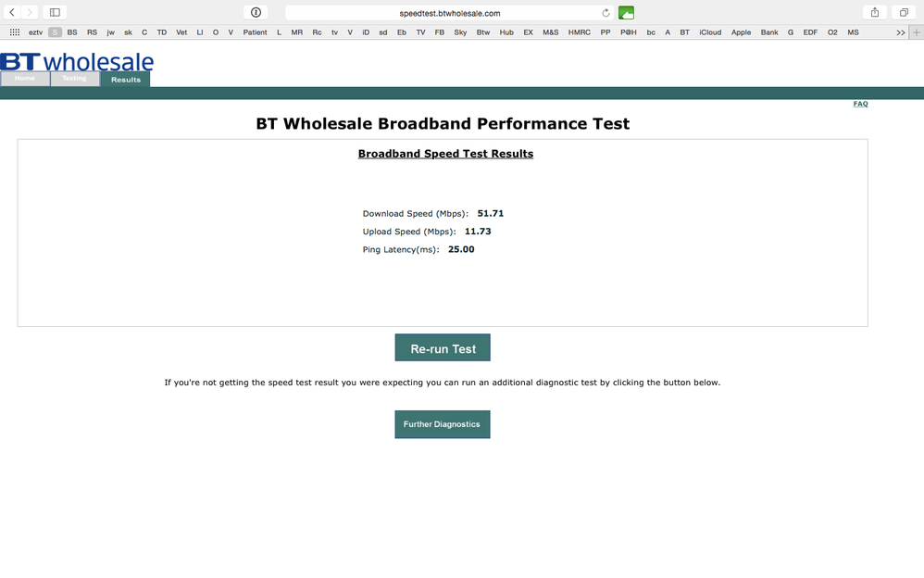This screenshot has height=578, width=924.
Task: Open the iD bookmark
Action: (366, 32)
